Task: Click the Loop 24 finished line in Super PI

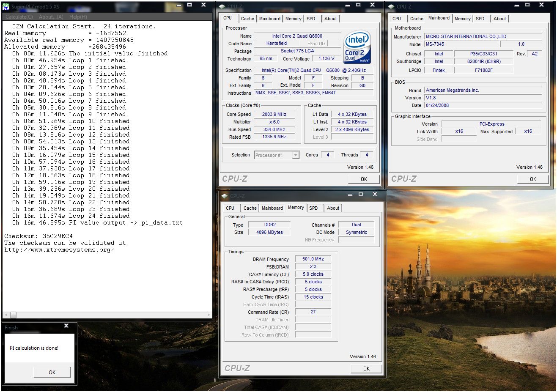Action: (71, 216)
